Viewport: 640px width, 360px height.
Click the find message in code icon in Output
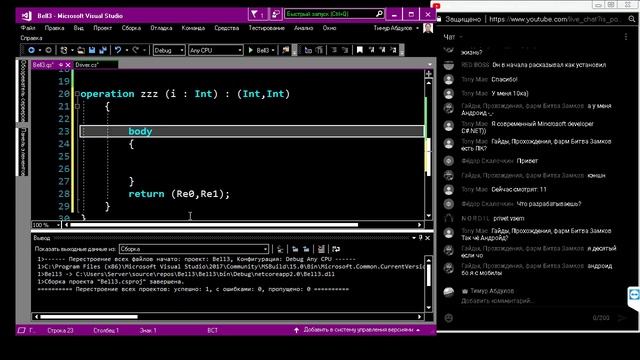pyautogui.click(x=280, y=249)
